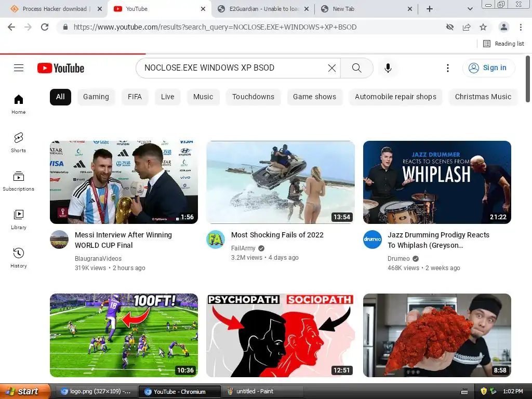Clear the search box with the X icon
Image resolution: width=532 pixels, height=399 pixels.
pyautogui.click(x=332, y=68)
